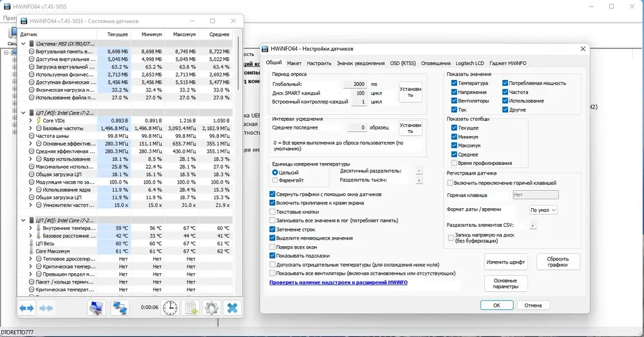The height and width of the screenshot is (337, 644).
Task: Click the collapse sensor window arrows icon
Action: pyautogui.click(x=47, y=308)
